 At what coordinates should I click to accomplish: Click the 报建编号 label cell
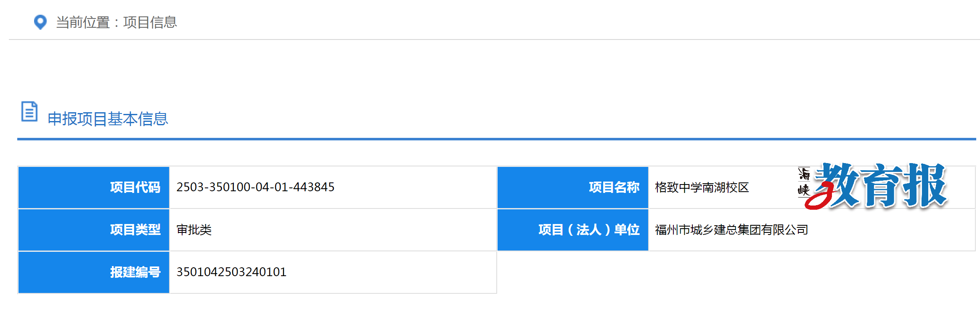coord(94,272)
